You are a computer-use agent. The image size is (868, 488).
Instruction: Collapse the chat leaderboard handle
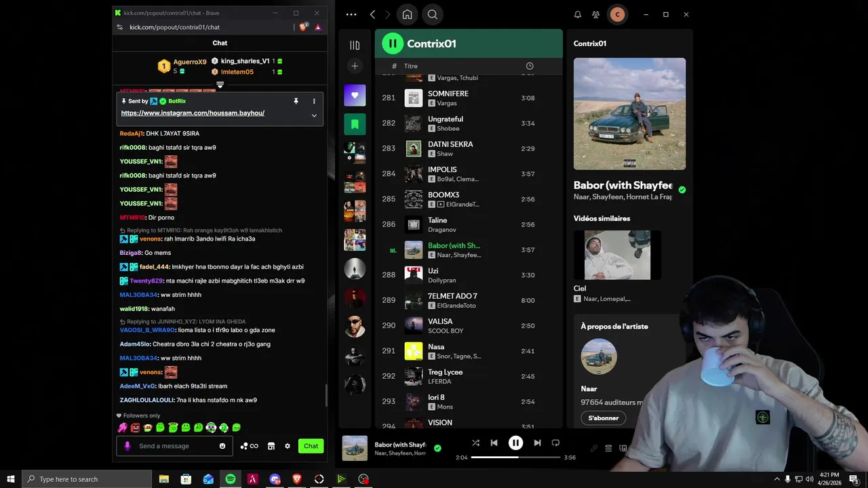(220, 85)
